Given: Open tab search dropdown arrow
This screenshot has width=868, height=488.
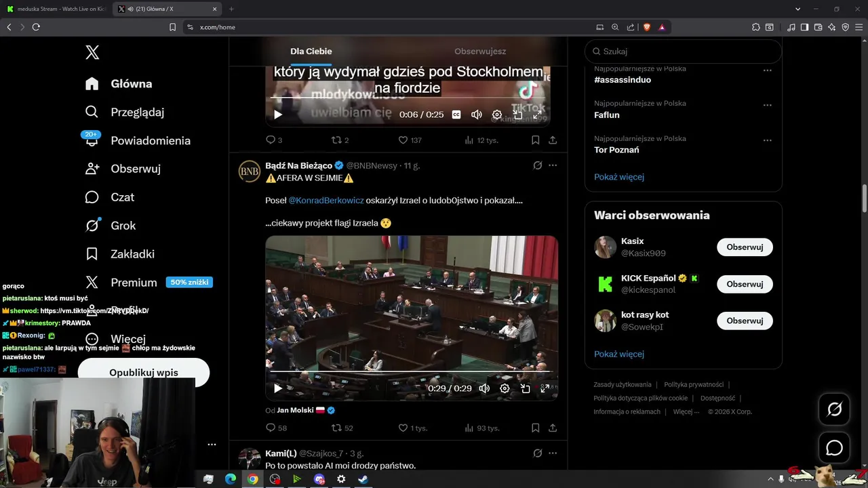Looking at the screenshot, I should click(797, 9).
